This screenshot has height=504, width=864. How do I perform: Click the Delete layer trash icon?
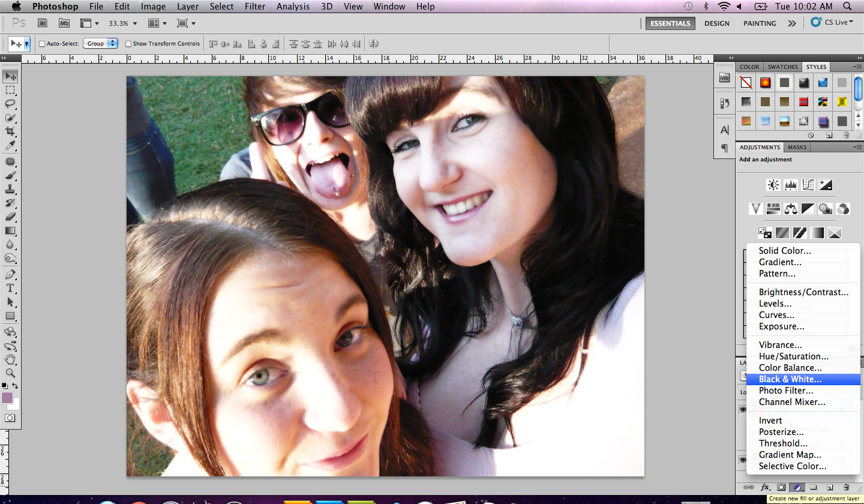846,487
